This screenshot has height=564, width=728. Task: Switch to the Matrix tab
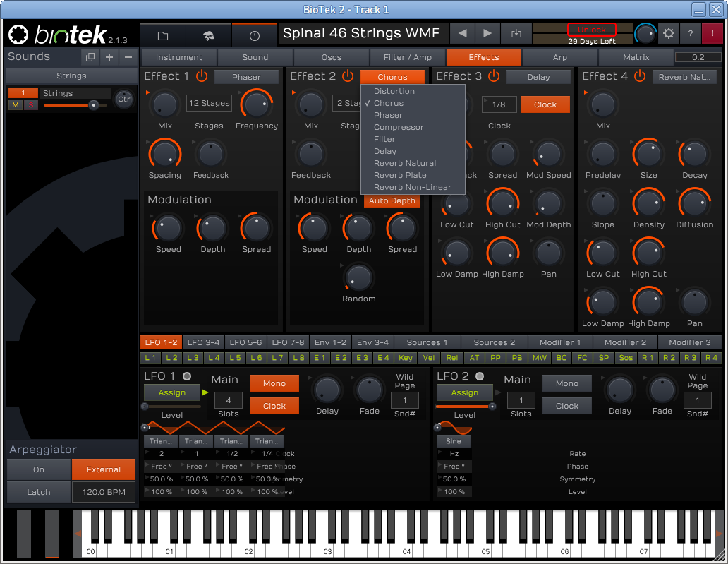point(636,57)
